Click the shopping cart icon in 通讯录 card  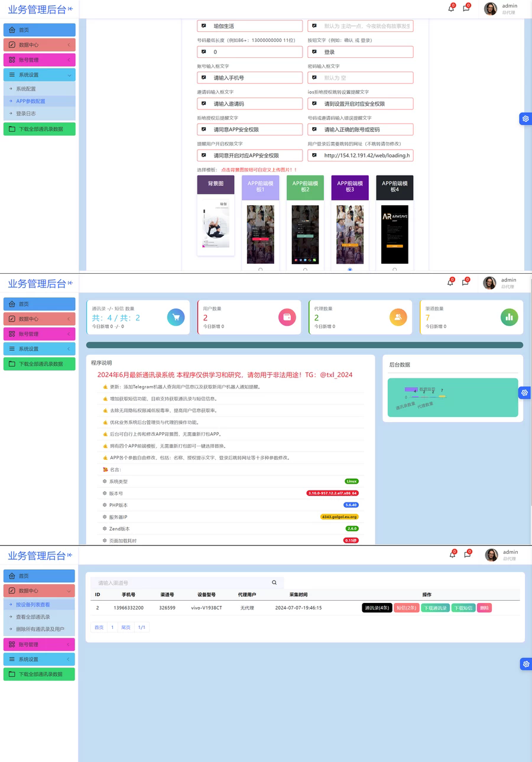(176, 317)
